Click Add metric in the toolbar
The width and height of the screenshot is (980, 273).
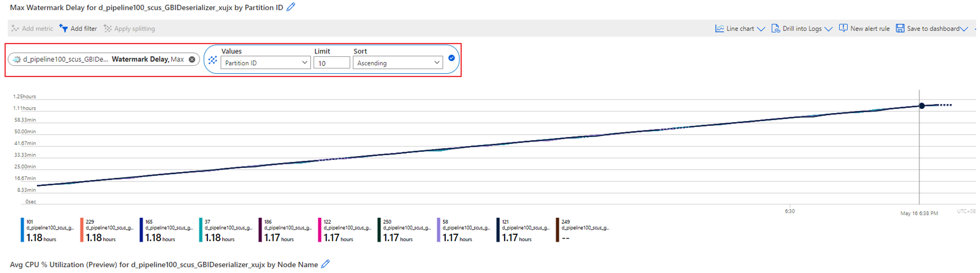tap(32, 28)
